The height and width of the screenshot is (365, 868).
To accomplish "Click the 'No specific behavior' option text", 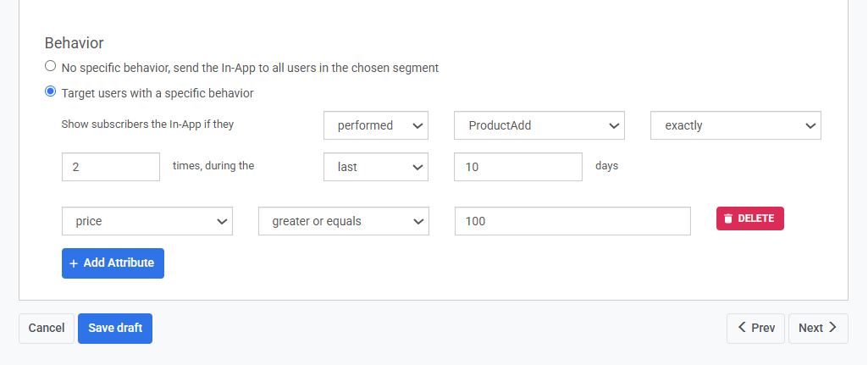I will pos(250,68).
